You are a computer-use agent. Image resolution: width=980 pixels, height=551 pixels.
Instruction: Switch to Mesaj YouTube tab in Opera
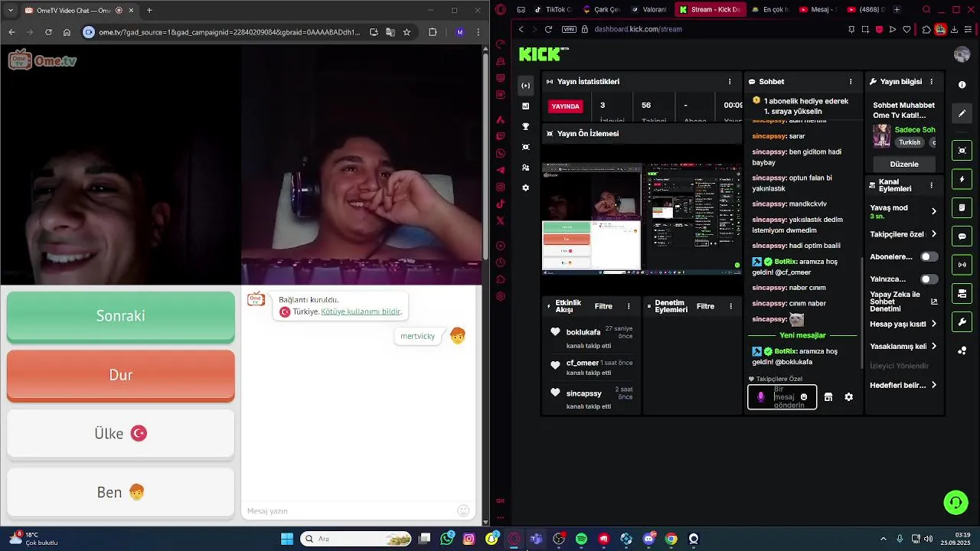coord(816,9)
